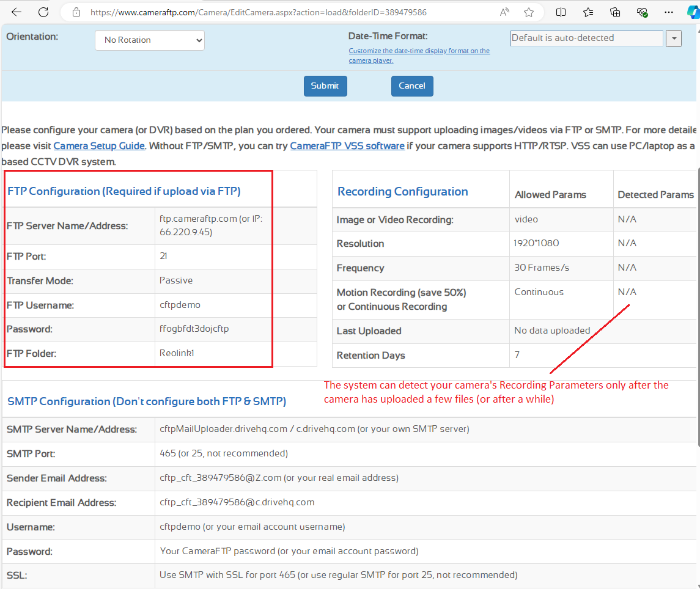Open the Collections icon
This screenshot has width=700, height=589.
616,12
